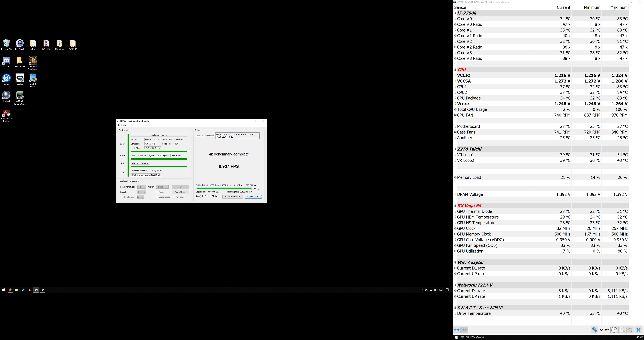Click the Run benchmark button

coord(180,187)
